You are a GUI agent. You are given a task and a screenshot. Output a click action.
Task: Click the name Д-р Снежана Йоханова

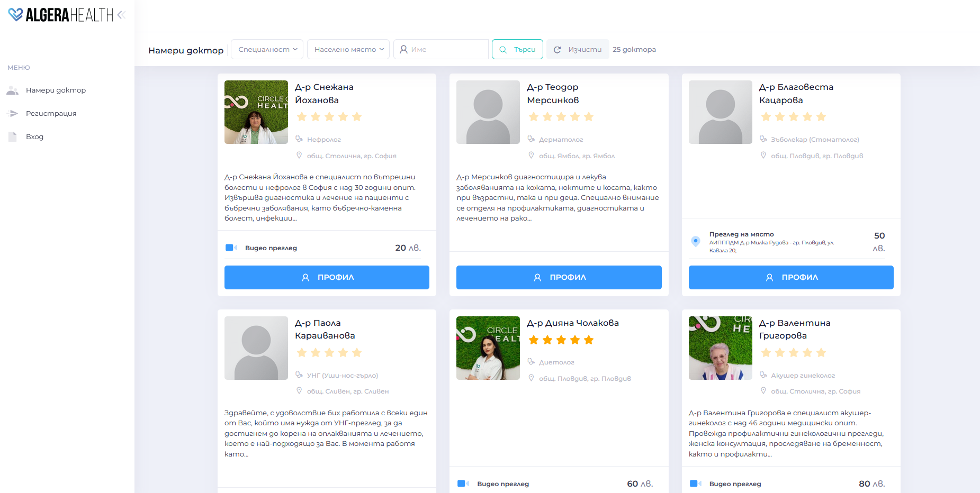pos(324,94)
